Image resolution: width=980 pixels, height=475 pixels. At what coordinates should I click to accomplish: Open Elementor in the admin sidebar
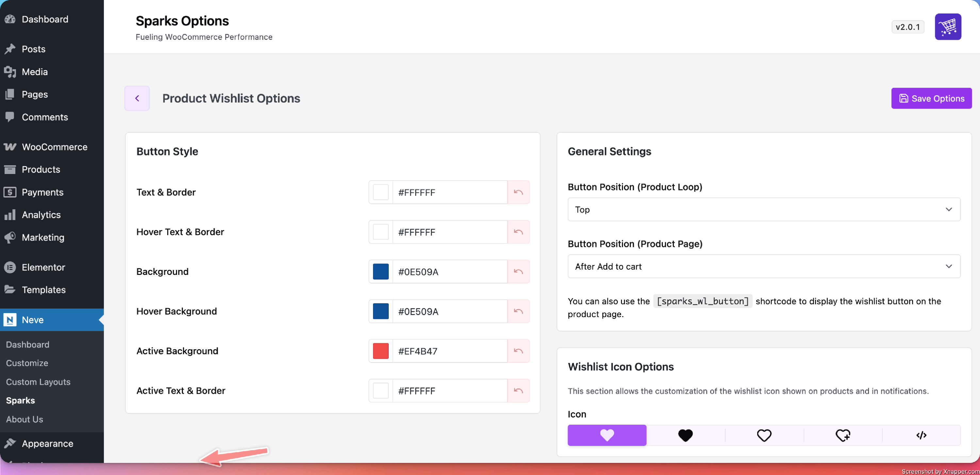click(x=43, y=267)
